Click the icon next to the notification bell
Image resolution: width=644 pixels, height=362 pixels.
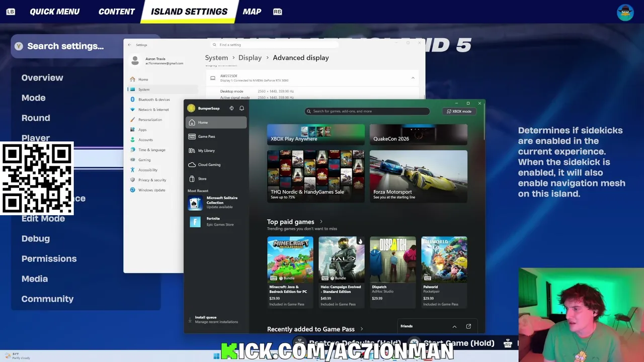(x=231, y=108)
